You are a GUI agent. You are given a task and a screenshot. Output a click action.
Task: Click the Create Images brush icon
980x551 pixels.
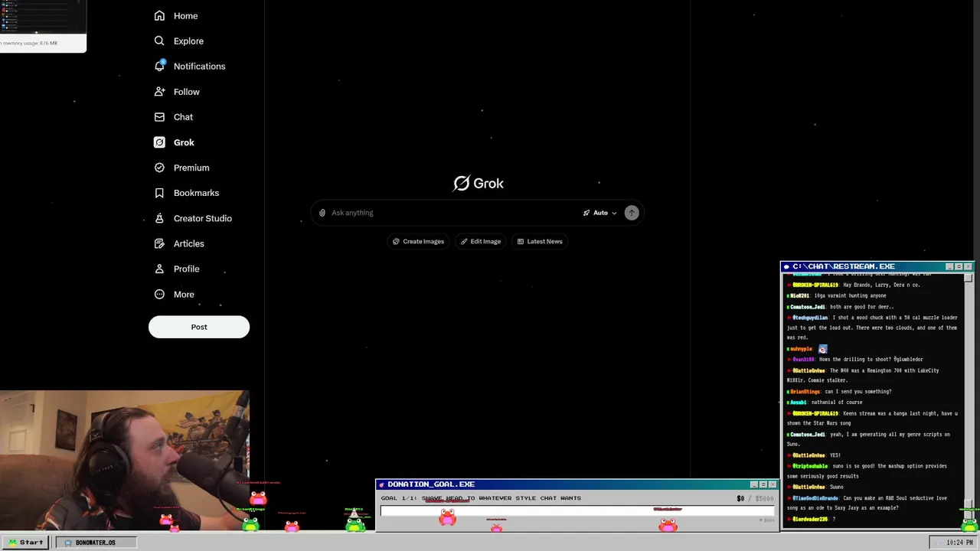point(396,241)
